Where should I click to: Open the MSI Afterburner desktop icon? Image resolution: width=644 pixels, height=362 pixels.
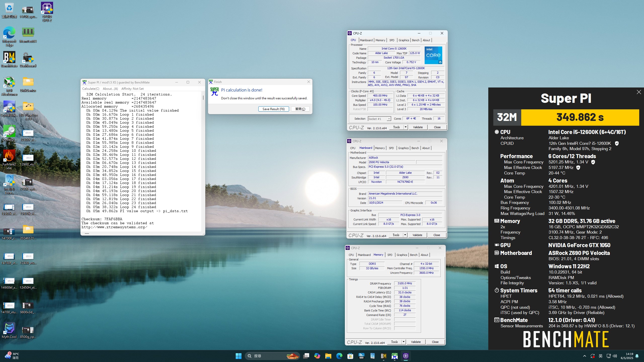[x=9, y=86]
